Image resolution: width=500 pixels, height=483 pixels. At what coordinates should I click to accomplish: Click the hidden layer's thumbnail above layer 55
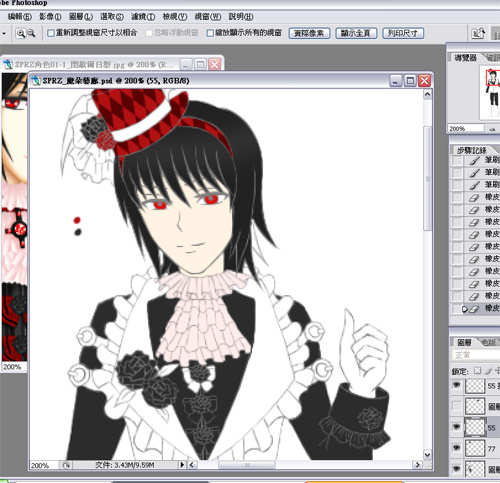point(475,406)
